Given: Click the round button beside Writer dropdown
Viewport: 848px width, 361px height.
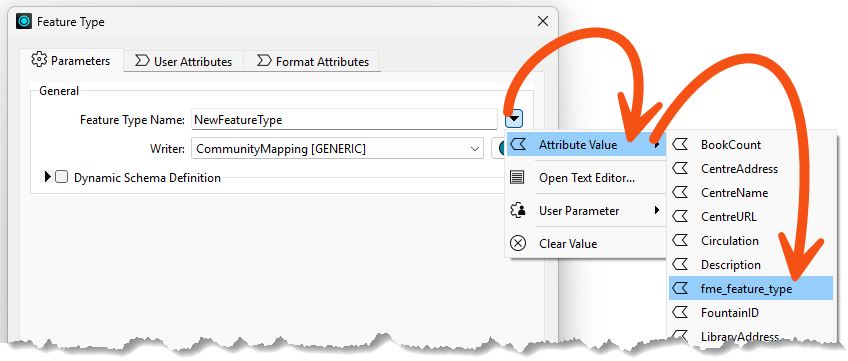Looking at the screenshot, I should (499, 148).
